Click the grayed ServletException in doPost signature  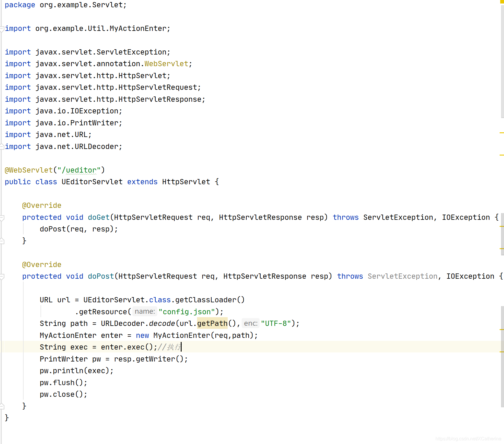403,276
